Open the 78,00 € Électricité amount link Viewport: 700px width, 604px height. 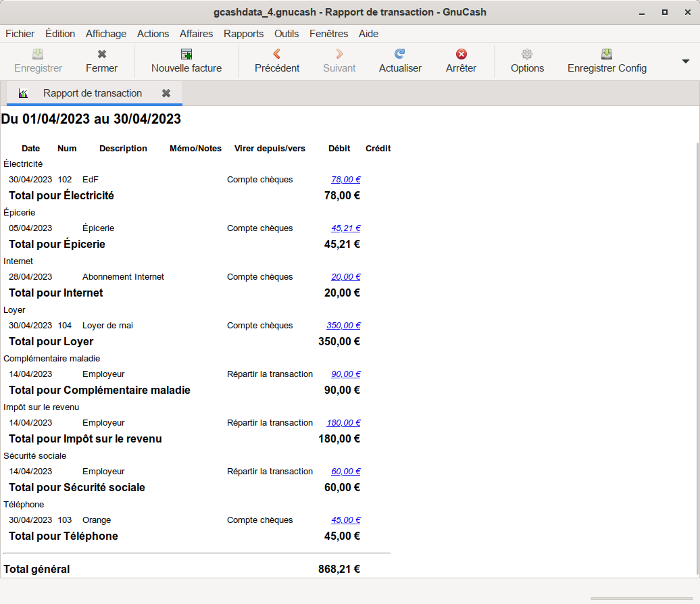[345, 180]
